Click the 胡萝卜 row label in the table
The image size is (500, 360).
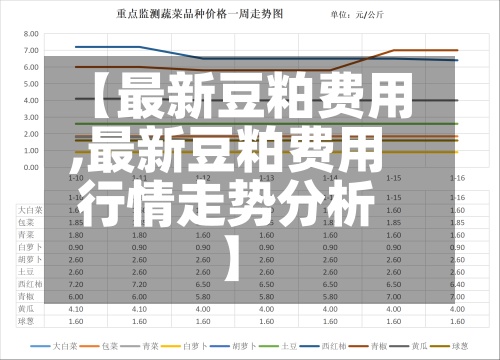[x=30, y=259]
